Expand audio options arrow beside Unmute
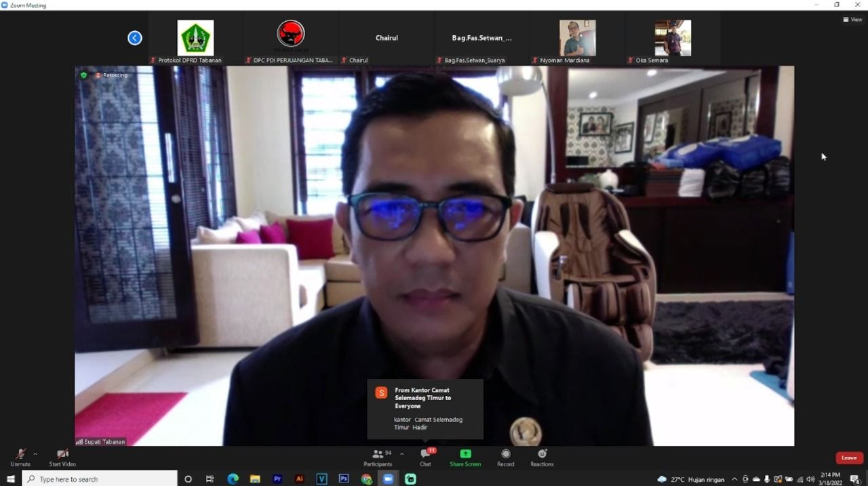868x486 pixels. coord(35,454)
